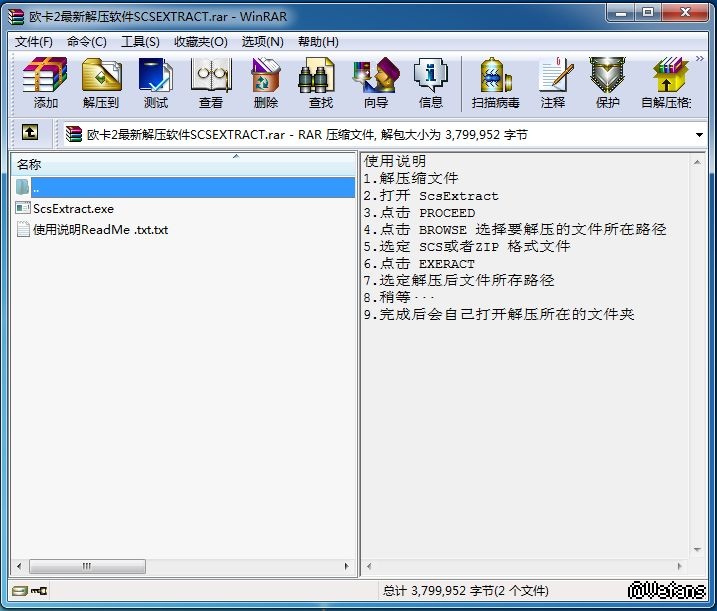
Task: Select the parent folder '..' row
Action: click(185, 188)
